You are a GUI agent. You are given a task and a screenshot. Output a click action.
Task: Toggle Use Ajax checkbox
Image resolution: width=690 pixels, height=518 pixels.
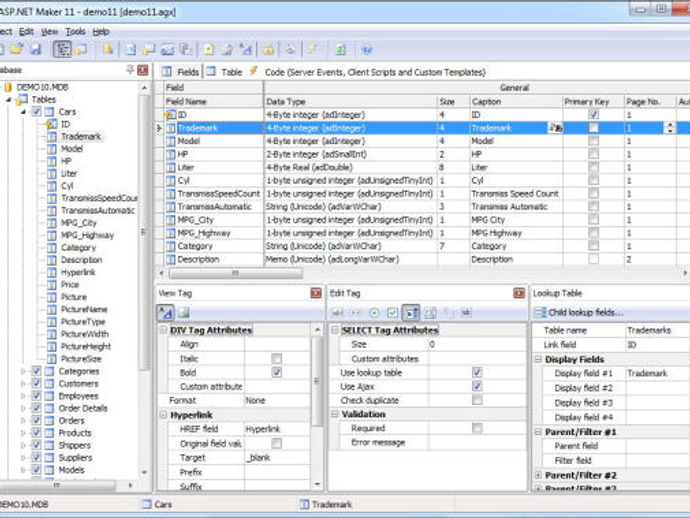(x=477, y=386)
